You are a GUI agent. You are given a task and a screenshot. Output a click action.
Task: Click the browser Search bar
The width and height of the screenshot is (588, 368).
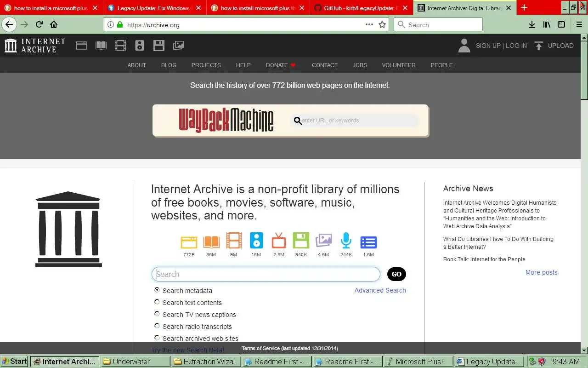(x=438, y=25)
